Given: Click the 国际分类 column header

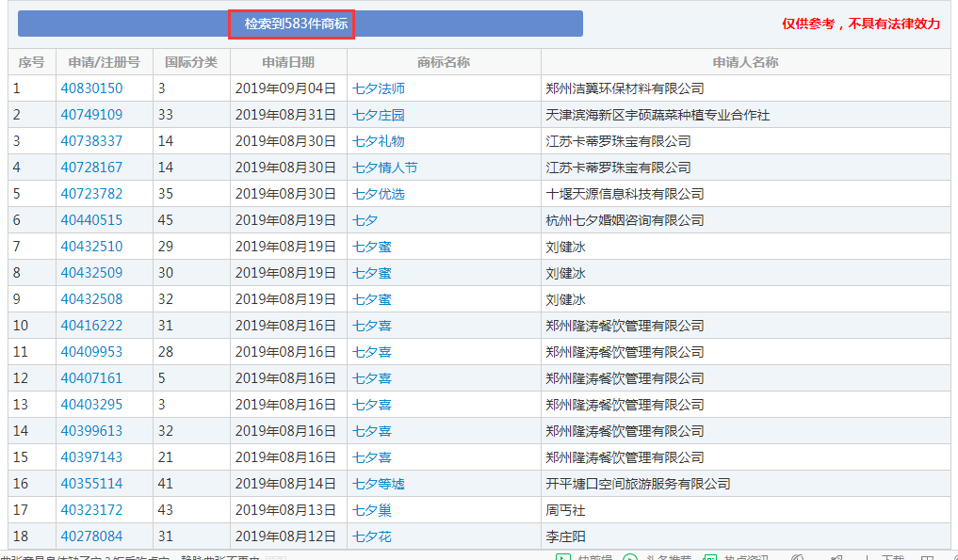Looking at the screenshot, I should pyautogui.click(x=191, y=62).
